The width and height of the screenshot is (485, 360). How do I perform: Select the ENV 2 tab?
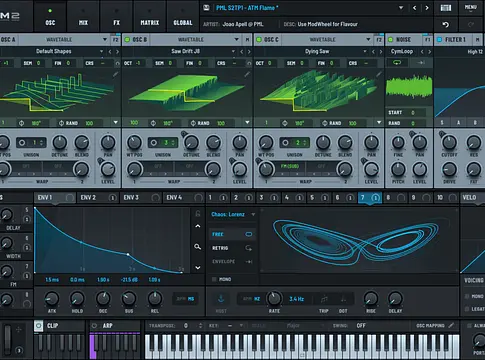98,198
